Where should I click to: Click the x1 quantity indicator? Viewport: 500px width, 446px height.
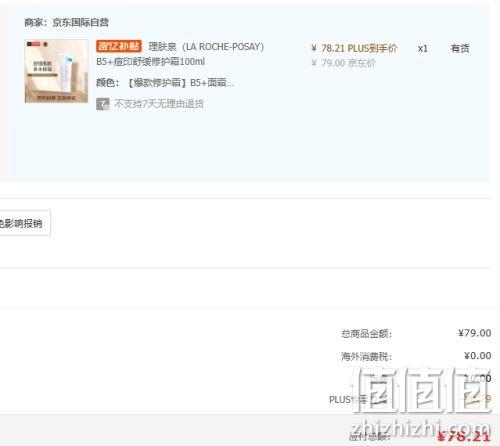click(x=422, y=49)
